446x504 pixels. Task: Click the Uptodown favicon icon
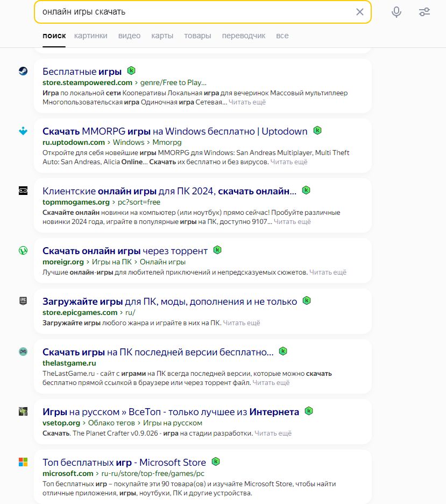coord(23,131)
